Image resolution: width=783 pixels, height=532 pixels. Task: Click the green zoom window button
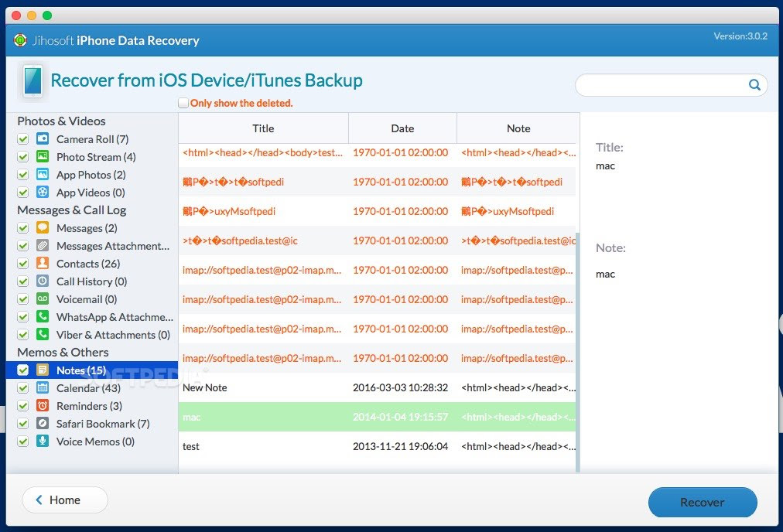(47, 15)
